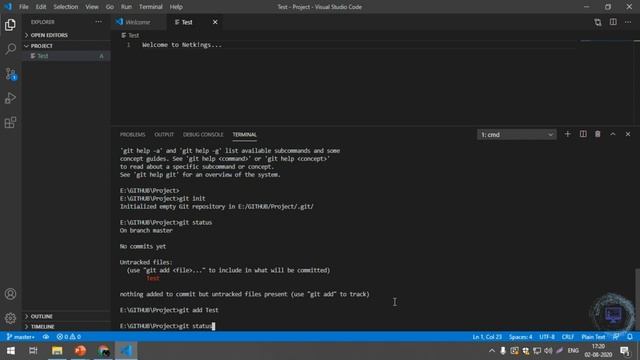Open the Windows Start menu
The height and width of the screenshot is (360, 640).
pos(11,351)
